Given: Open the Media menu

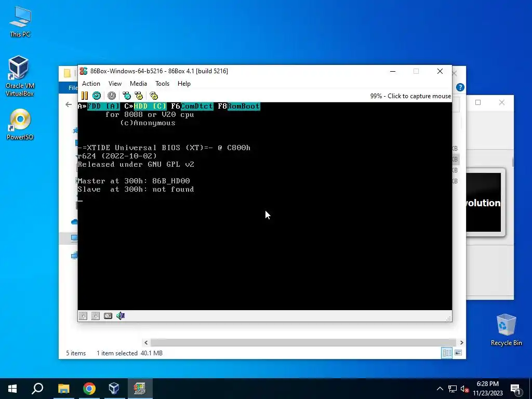Looking at the screenshot, I should click(x=138, y=84).
